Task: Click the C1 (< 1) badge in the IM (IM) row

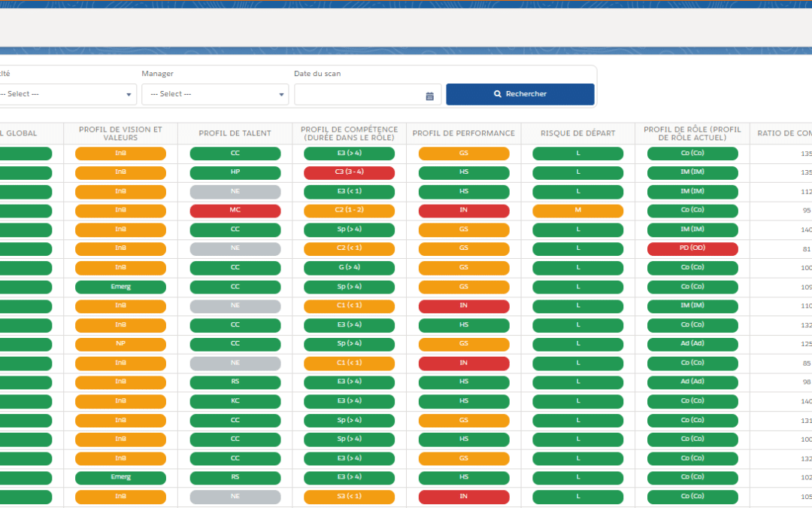Action: (350, 306)
